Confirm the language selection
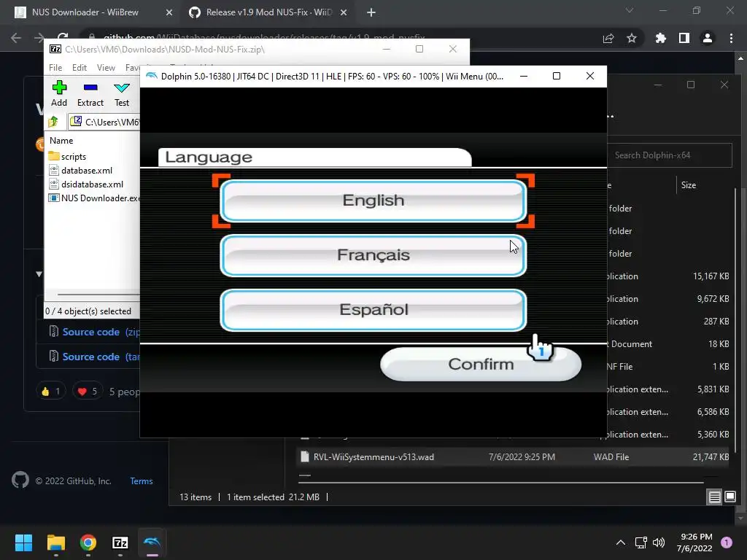747x560 pixels. (480, 364)
